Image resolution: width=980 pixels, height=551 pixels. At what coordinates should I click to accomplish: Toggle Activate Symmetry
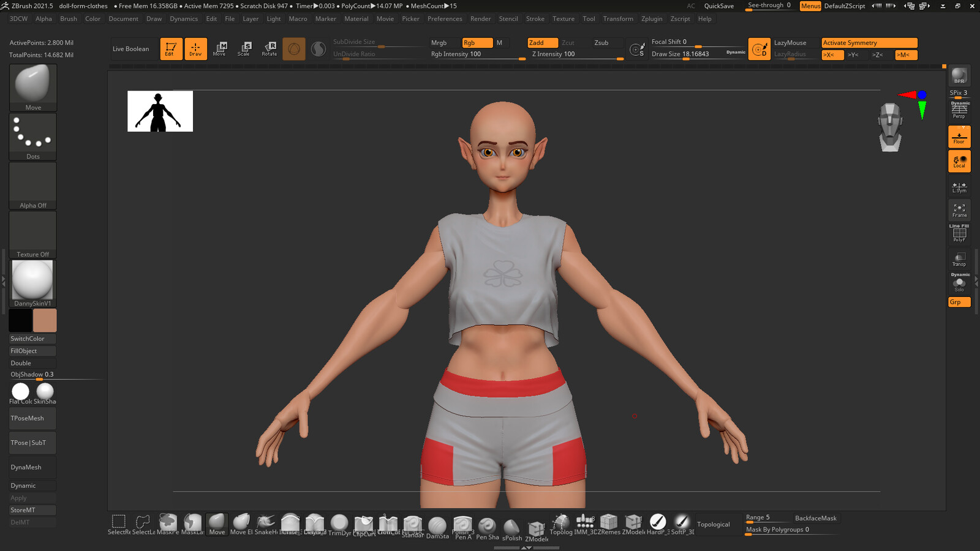869,43
